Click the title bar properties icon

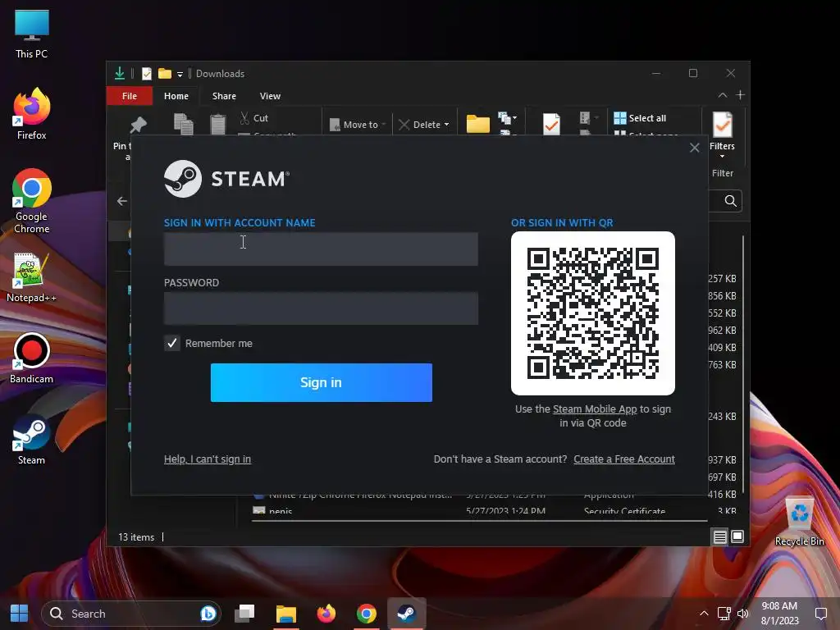(146, 73)
